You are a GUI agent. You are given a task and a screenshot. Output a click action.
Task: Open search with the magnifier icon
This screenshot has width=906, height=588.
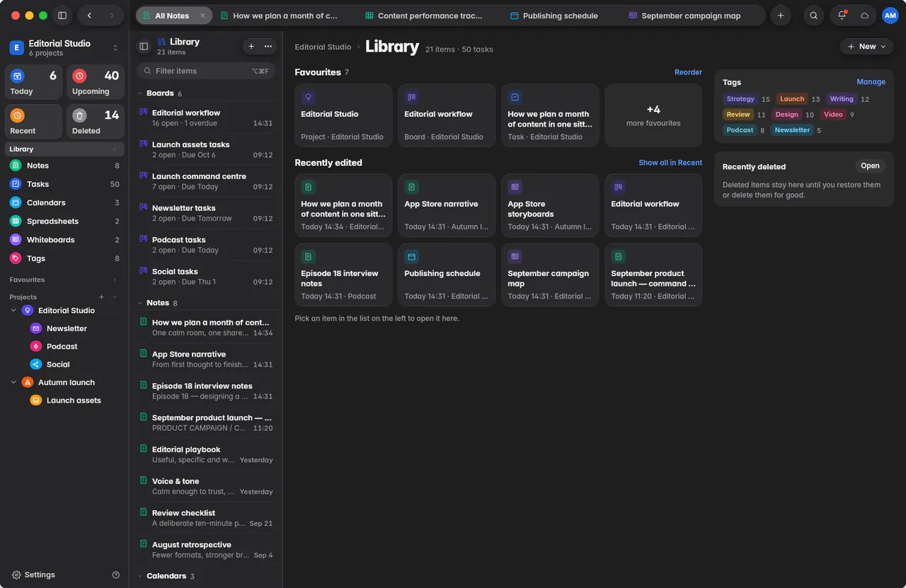click(x=814, y=16)
